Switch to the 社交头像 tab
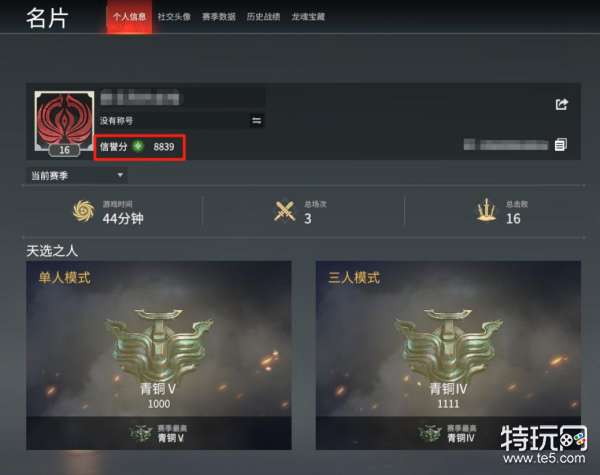Image resolution: width=600 pixels, height=475 pixels. point(174,16)
